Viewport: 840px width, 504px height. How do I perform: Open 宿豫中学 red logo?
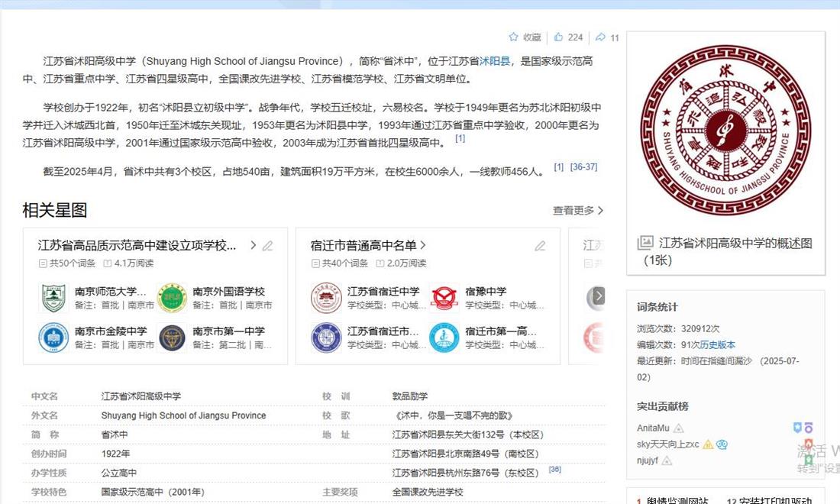pyautogui.click(x=444, y=298)
